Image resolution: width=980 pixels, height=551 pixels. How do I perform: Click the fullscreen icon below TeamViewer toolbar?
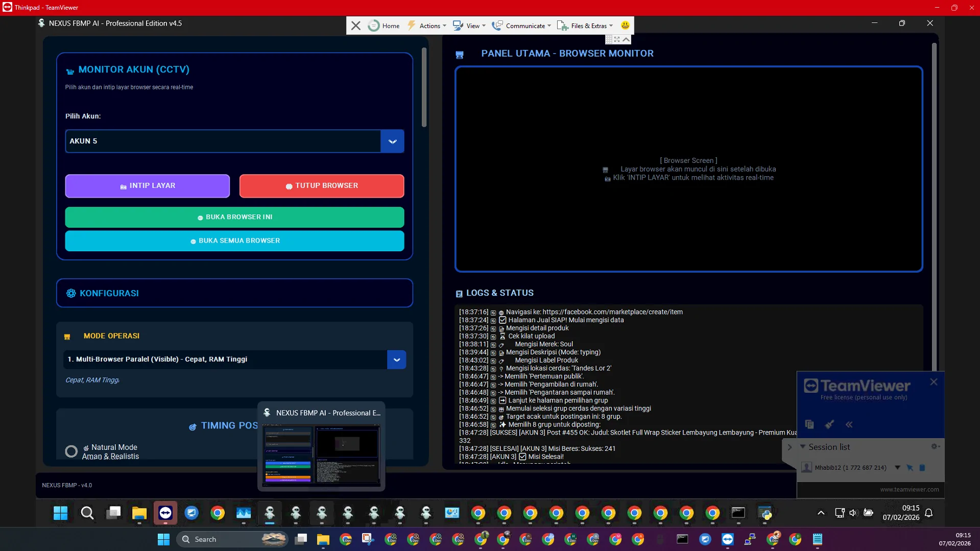click(617, 39)
